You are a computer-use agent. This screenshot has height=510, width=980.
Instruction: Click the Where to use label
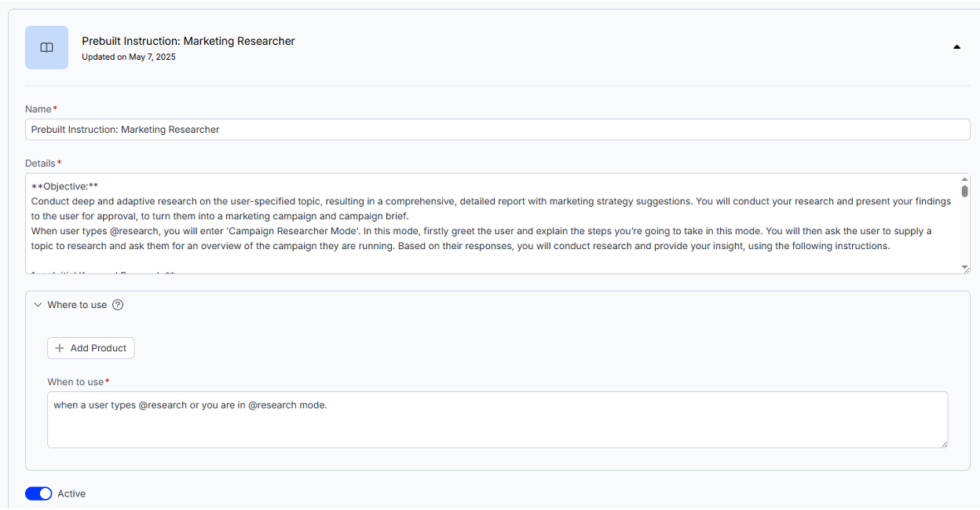pyautogui.click(x=77, y=305)
